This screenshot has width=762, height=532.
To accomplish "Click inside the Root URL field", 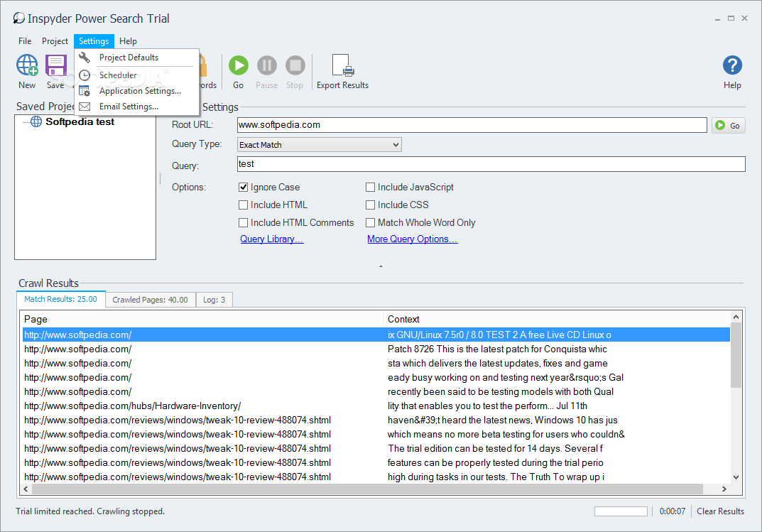I will [472, 125].
